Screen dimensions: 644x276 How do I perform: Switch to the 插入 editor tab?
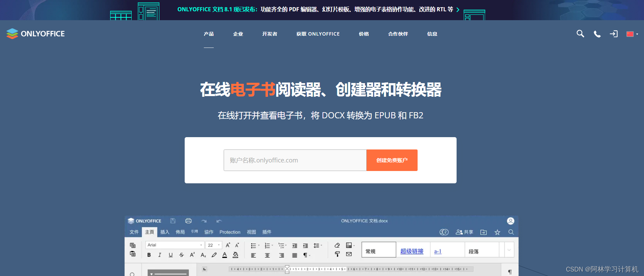[165, 232]
